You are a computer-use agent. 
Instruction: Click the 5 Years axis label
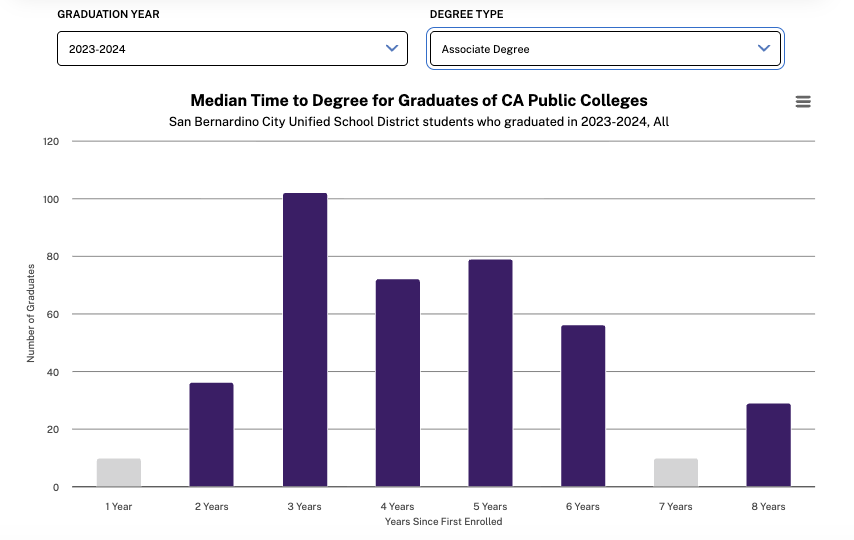[490, 506]
